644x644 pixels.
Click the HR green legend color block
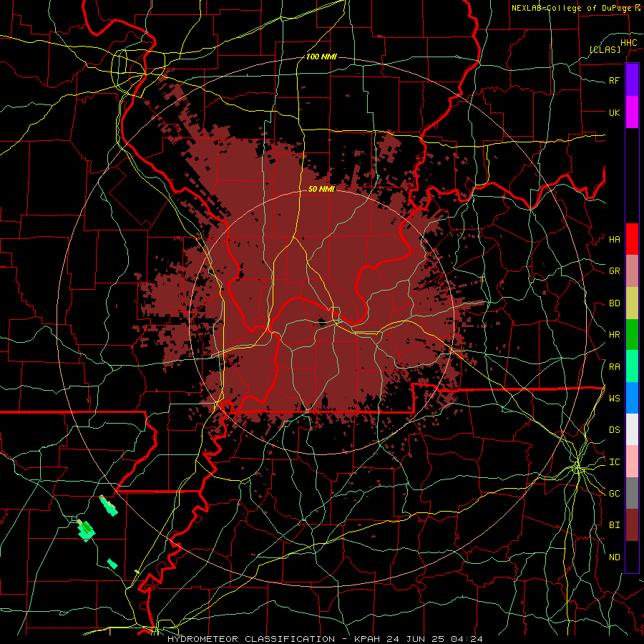click(632, 334)
